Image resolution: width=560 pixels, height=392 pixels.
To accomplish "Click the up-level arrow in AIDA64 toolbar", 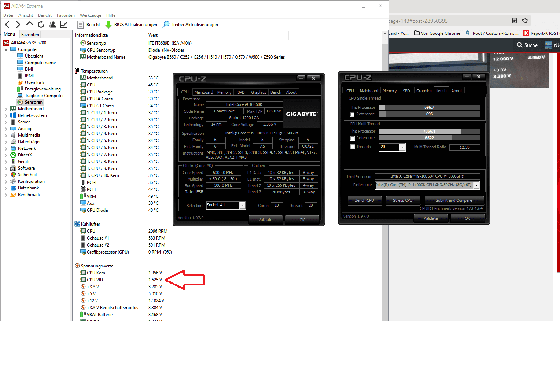I will tap(30, 24).
